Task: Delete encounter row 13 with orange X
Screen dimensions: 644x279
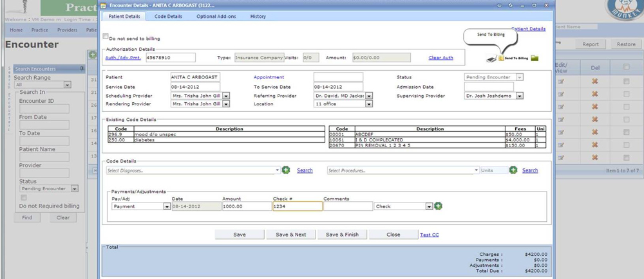Action: [594, 157]
